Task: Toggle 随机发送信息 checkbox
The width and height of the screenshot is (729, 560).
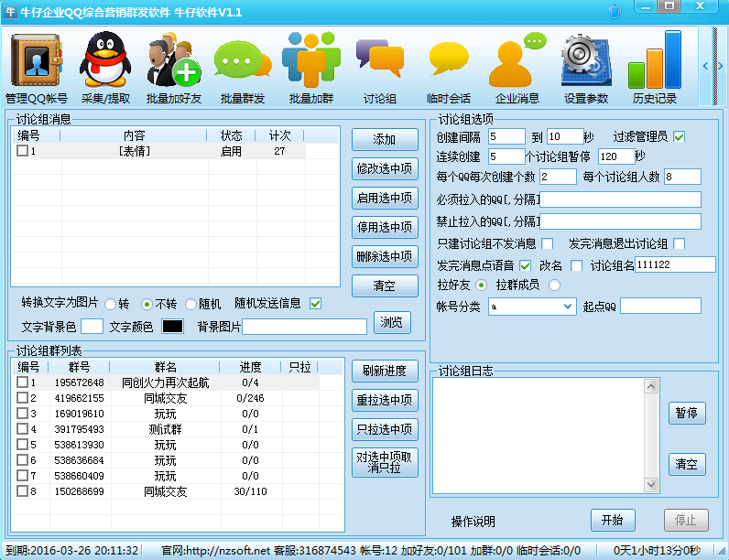Action: pos(316,304)
